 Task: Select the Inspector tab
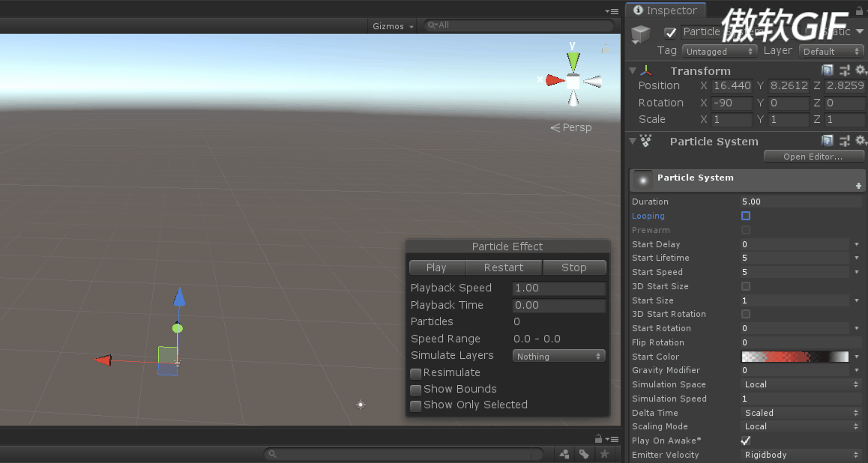[x=666, y=10]
